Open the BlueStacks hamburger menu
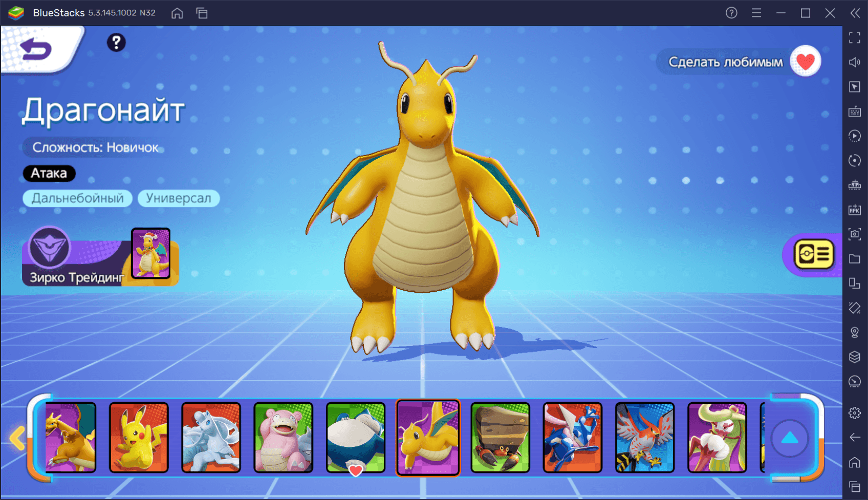This screenshot has height=500, width=868. [756, 13]
